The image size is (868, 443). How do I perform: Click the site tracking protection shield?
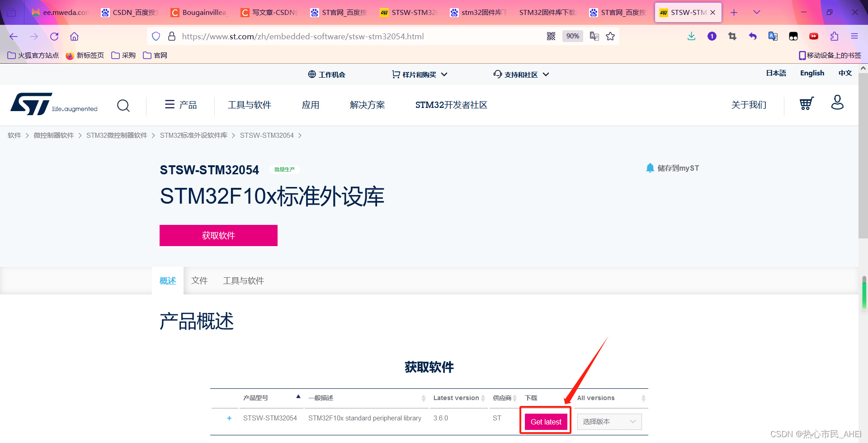[x=156, y=37]
